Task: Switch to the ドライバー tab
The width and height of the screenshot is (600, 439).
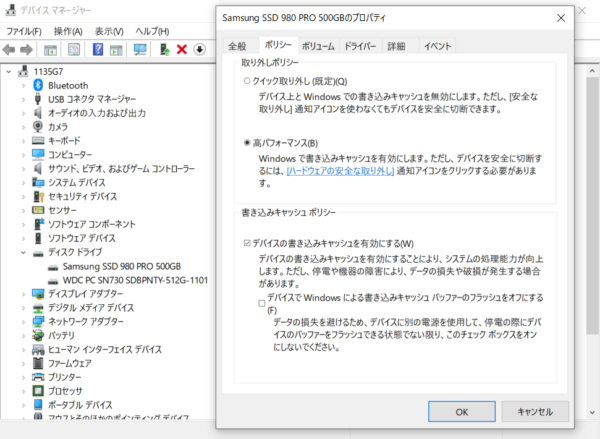Action: click(x=360, y=46)
